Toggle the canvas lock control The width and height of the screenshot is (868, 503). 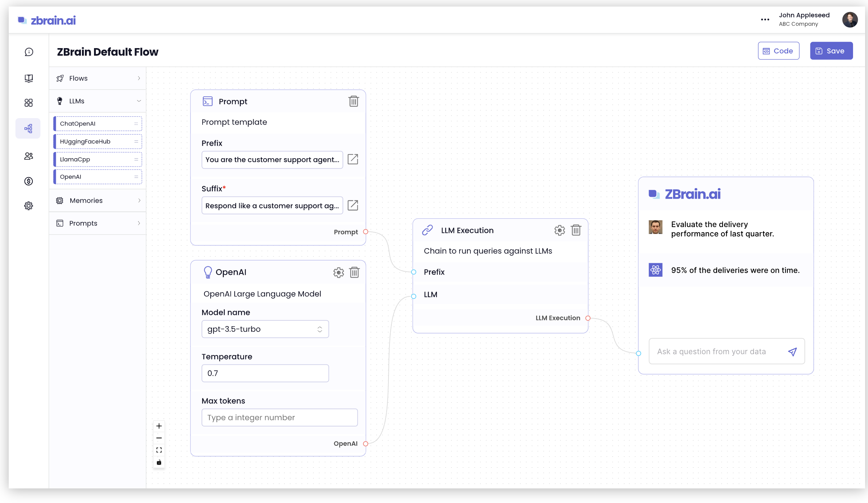[x=159, y=462]
